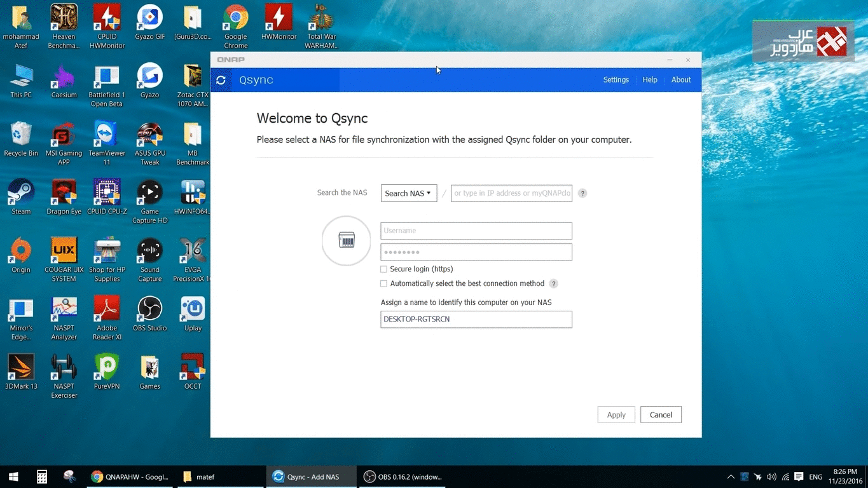Select the This PC desktop icon
Viewport: 868px width, 488px height.
click(21, 81)
